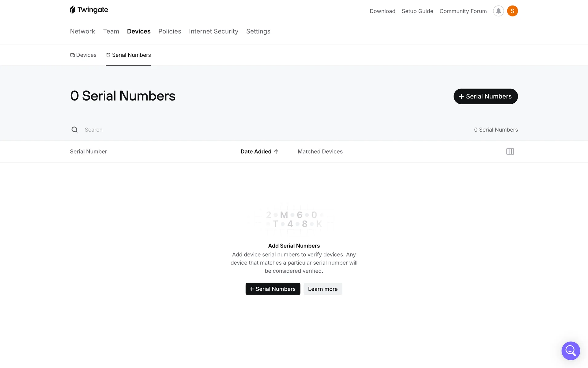Click the Devices sub-tab icon
Image resolution: width=588 pixels, height=368 pixels.
click(x=73, y=55)
